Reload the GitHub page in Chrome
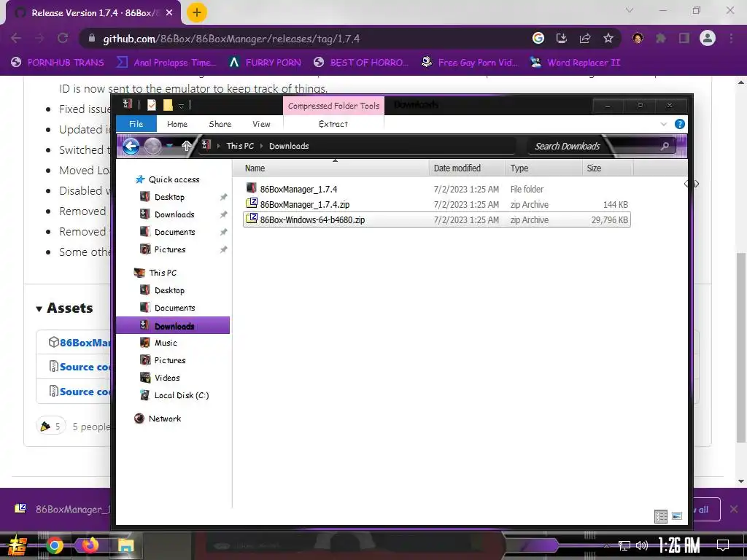747x560 pixels. point(63,38)
